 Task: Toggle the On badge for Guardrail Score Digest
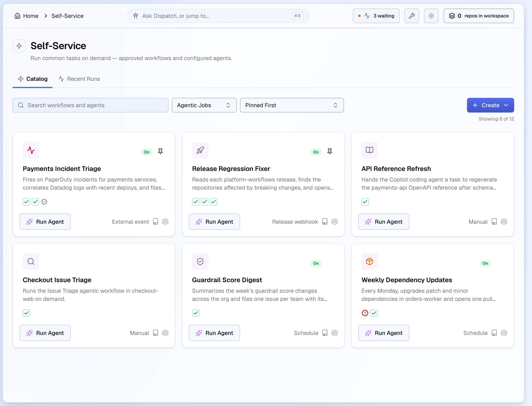(x=316, y=263)
